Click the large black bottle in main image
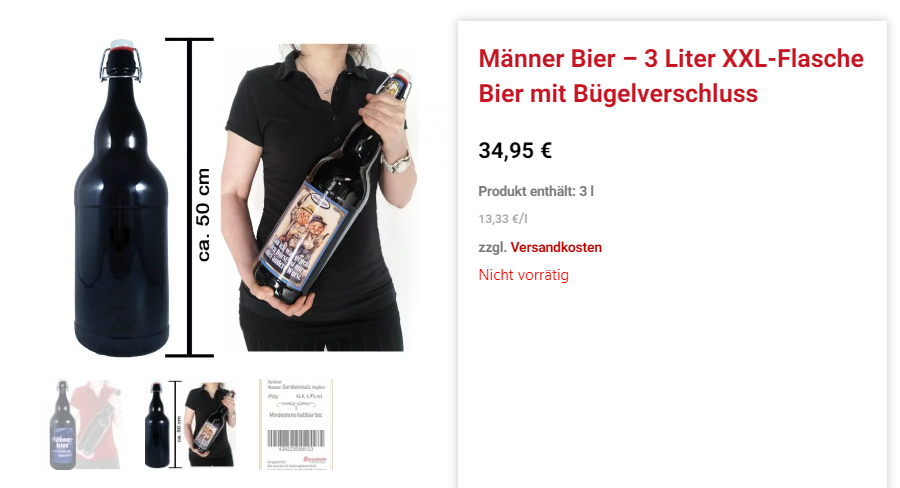 pos(121,198)
